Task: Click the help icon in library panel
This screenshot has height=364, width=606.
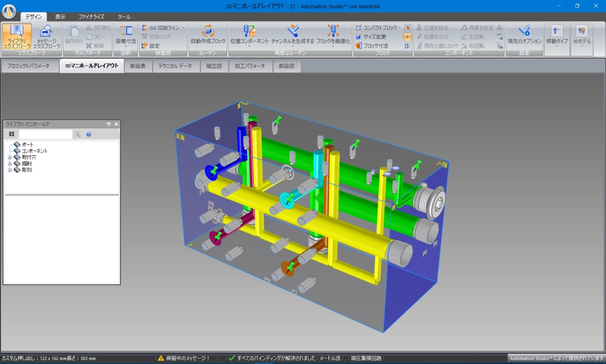Action: coord(89,134)
